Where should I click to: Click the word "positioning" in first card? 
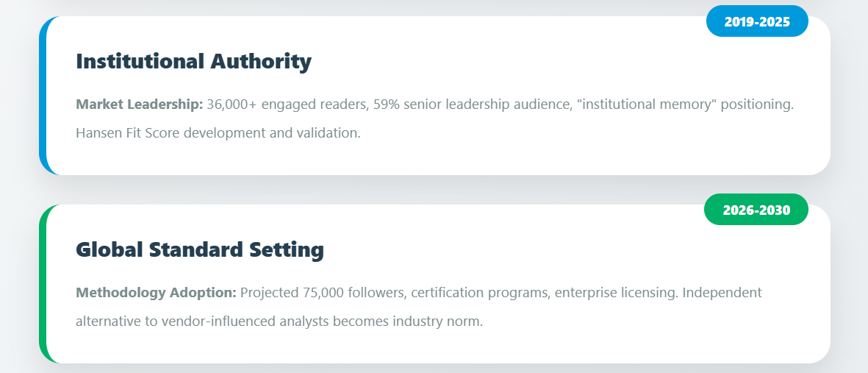757,104
